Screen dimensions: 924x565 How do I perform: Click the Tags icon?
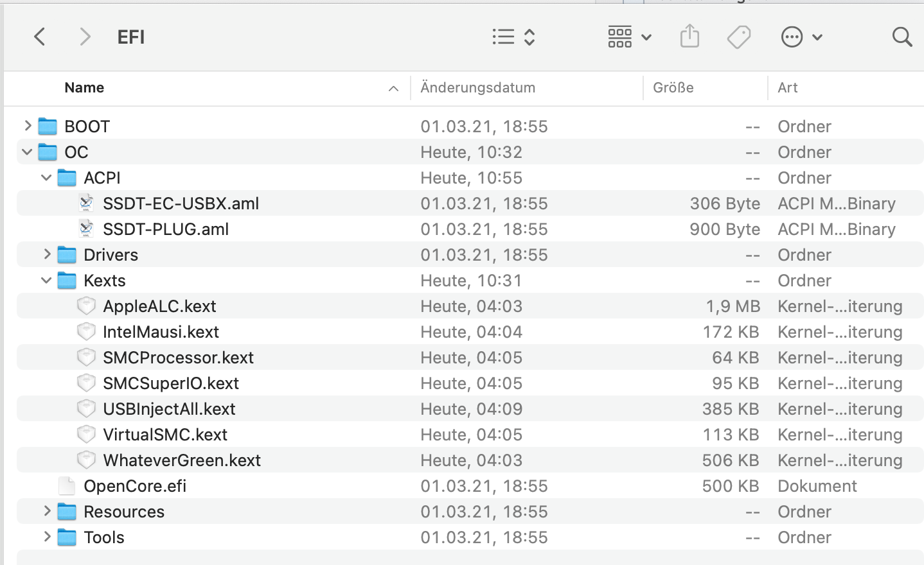738,37
